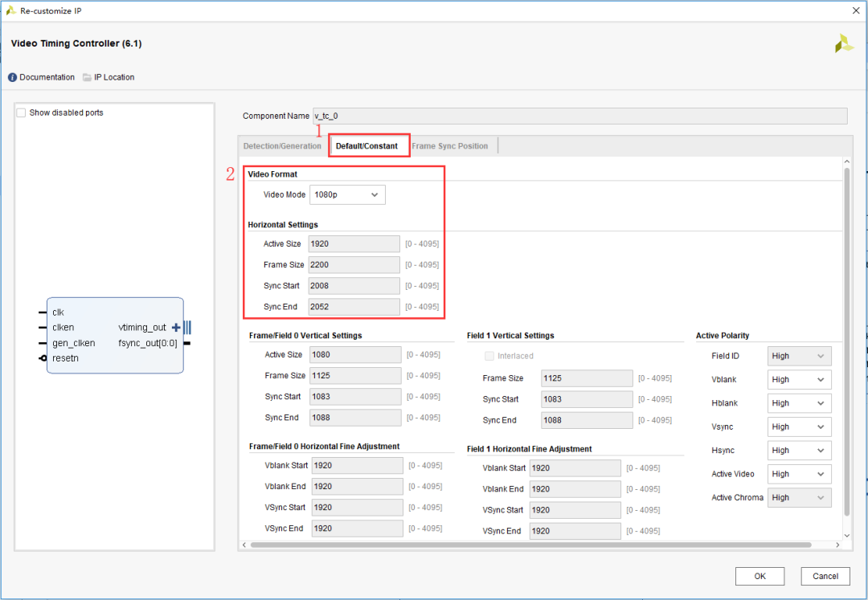
Task: Enable Show disabled ports checkbox
Action: point(22,113)
